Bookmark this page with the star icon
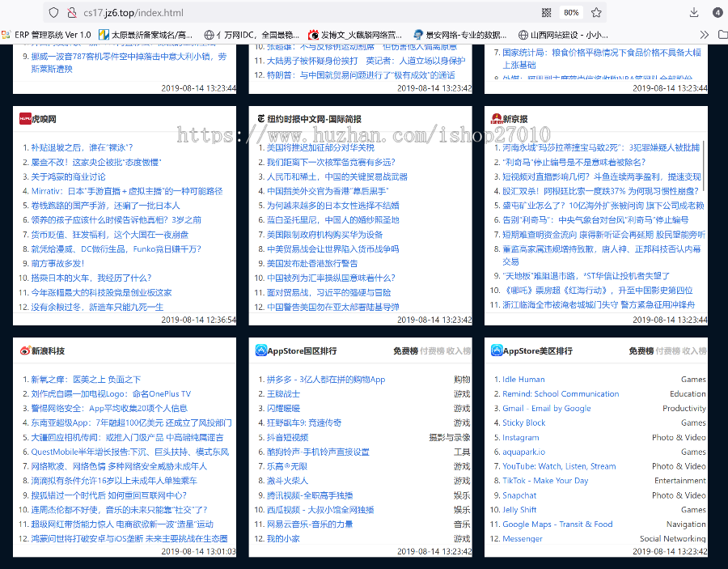 tap(596, 12)
